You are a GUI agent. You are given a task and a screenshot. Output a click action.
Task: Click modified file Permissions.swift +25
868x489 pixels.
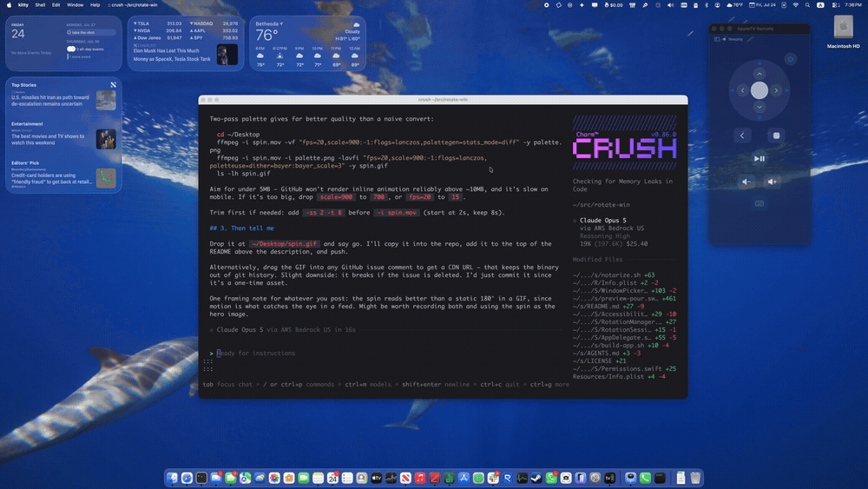point(624,369)
